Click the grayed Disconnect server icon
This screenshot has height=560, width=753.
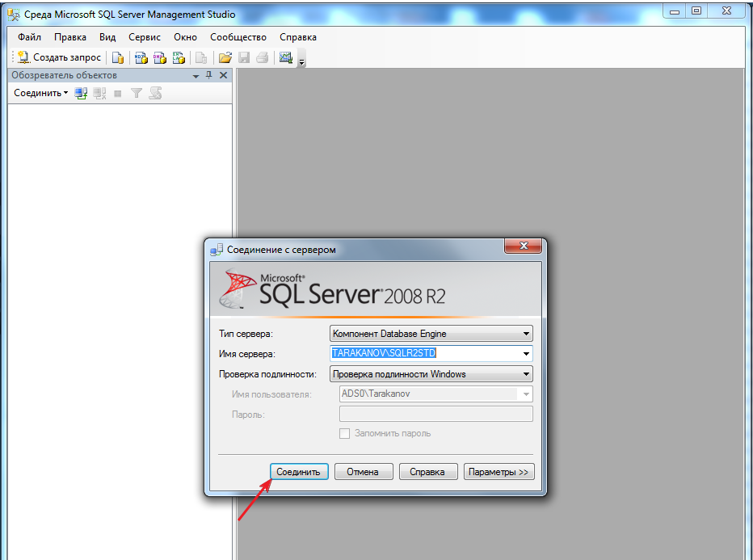pos(99,93)
